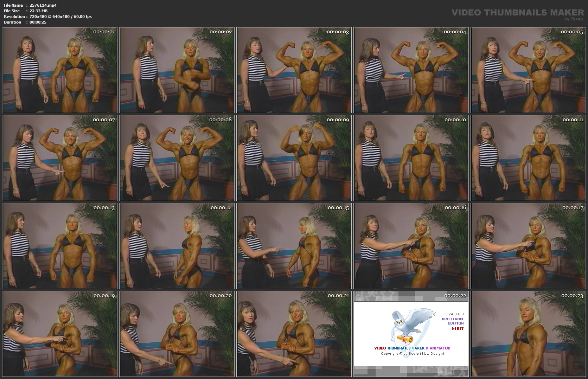Click the 00:00:17 thumbnail
This screenshot has height=379, width=588.
click(528, 246)
